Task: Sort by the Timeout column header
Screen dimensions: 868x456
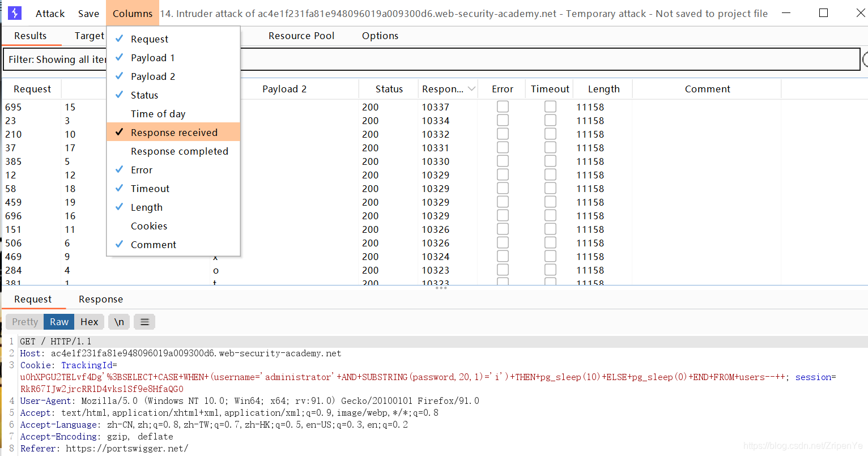Action: tap(550, 89)
